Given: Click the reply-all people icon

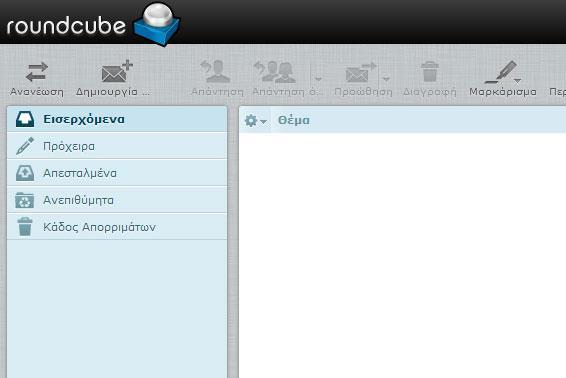Looking at the screenshot, I should 274,71.
